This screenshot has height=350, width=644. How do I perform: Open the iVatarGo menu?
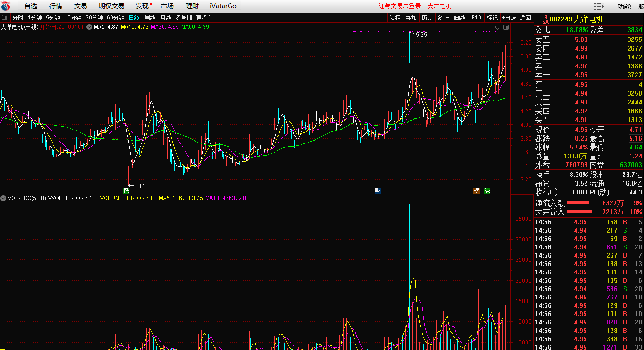click(x=223, y=6)
